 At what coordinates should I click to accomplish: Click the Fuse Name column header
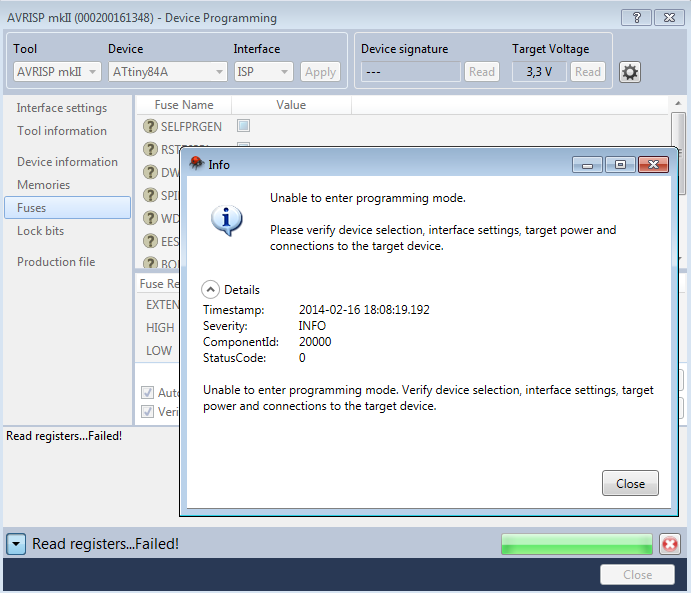(x=184, y=105)
